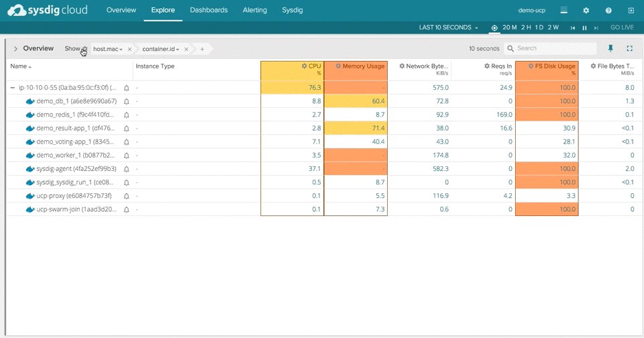Pause the live data stream
Viewport: 644px width, 338px height.
point(584,28)
